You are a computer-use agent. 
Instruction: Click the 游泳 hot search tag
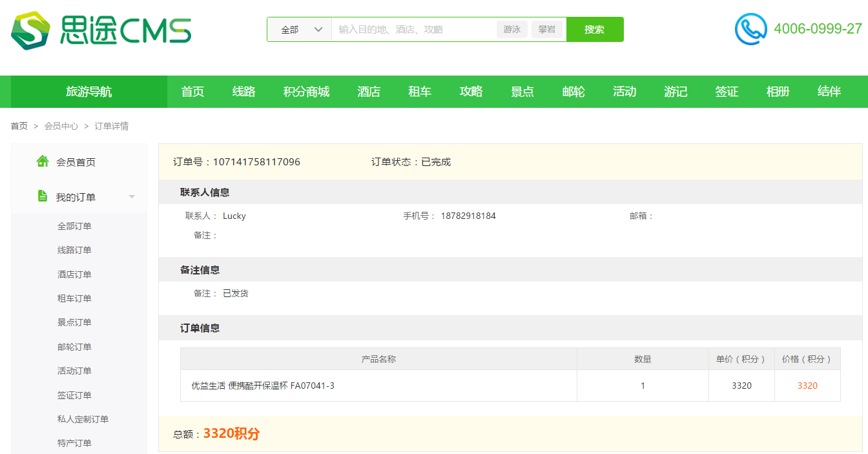[x=512, y=30]
